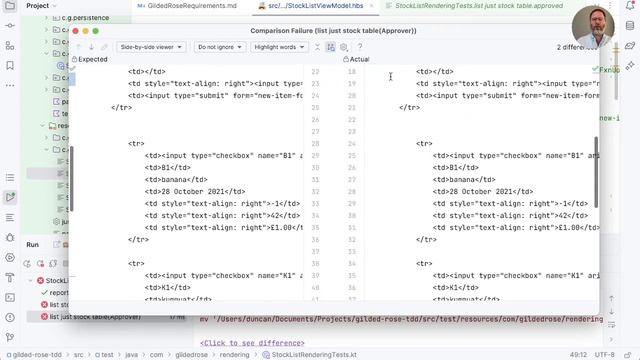Select failed test 'list just stock table(Approver)'
640x360 pixels.
(x=95, y=317)
